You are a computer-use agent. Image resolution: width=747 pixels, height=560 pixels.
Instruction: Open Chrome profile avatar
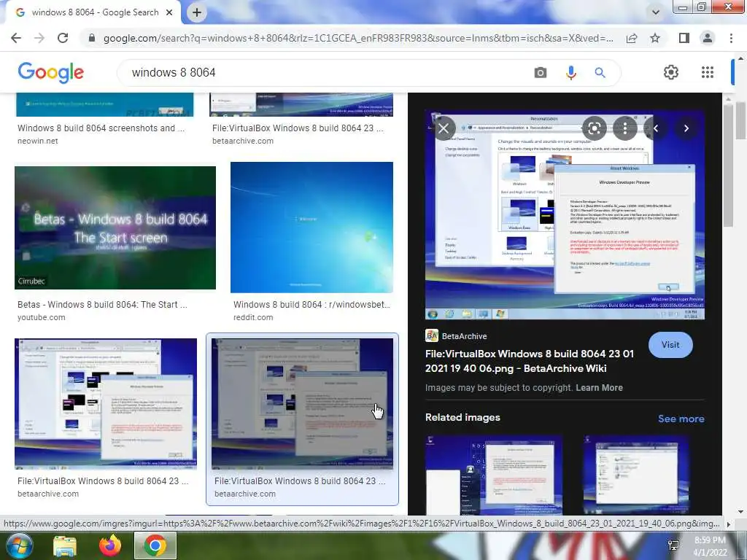(708, 38)
